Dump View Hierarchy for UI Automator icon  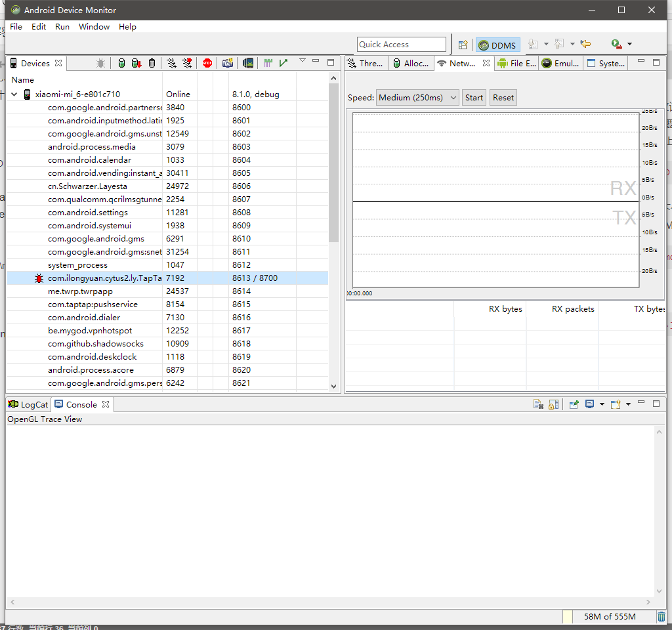click(x=247, y=64)
